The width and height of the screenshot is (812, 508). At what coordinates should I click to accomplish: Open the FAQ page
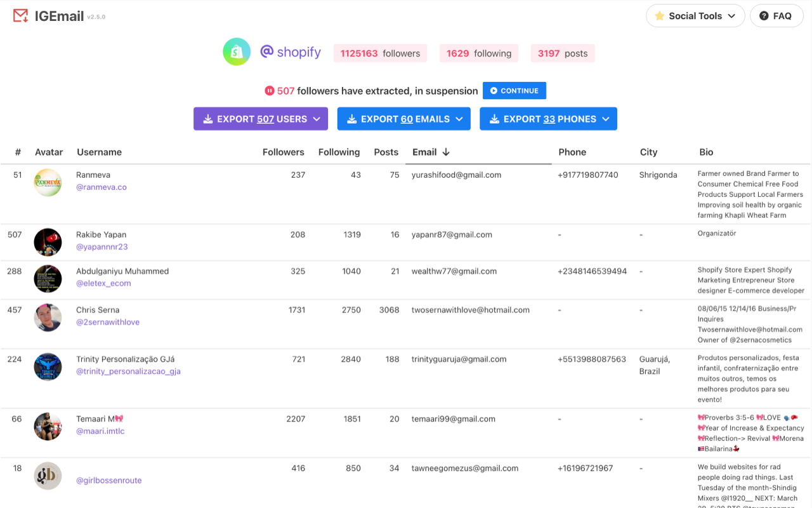click(x=776, y=16)
